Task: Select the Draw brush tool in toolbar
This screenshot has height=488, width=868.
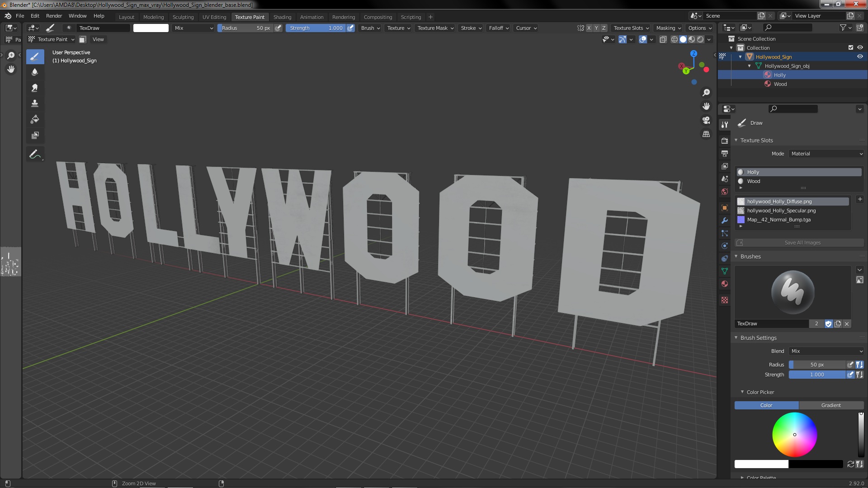Action: pos(35,56)
